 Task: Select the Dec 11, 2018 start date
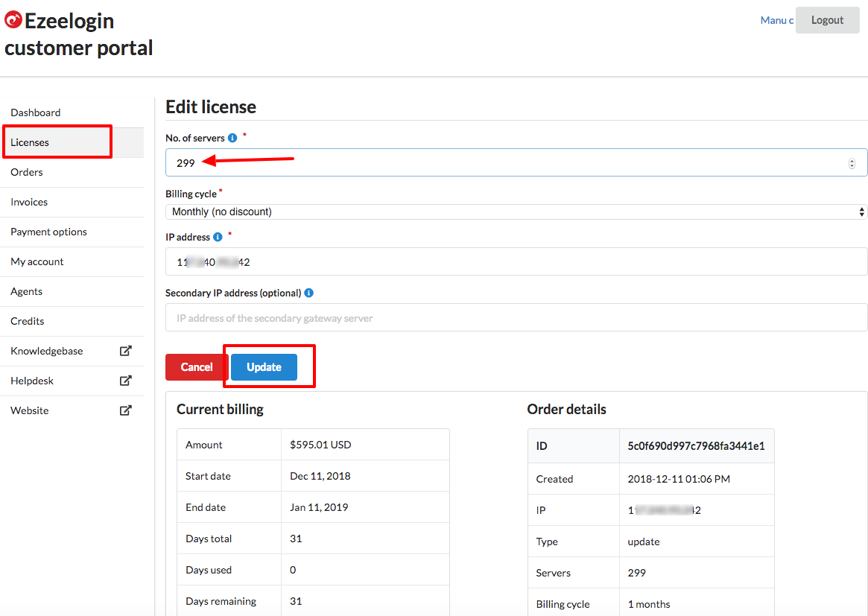click(320, 476)
